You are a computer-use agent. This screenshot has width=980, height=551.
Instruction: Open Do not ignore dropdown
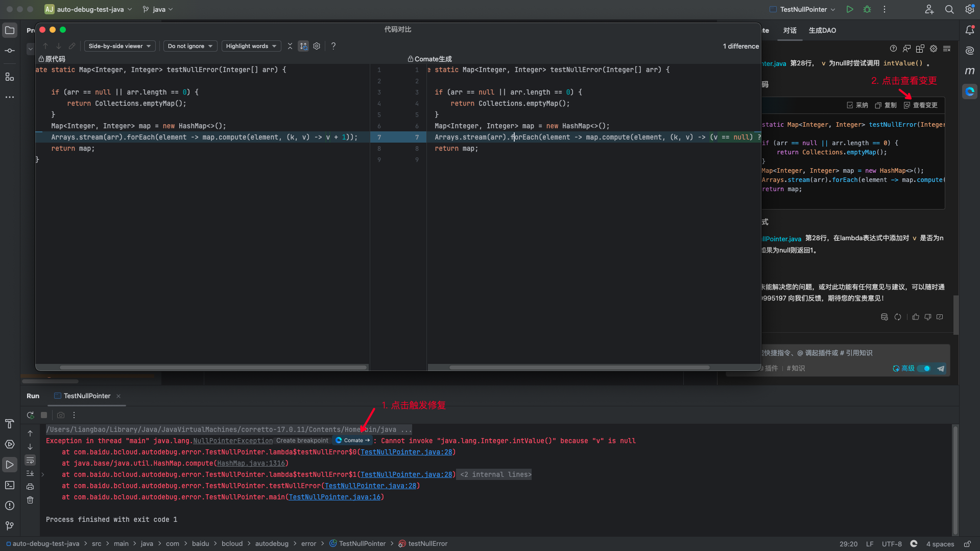pyautogui.click(x=190, y=46)
